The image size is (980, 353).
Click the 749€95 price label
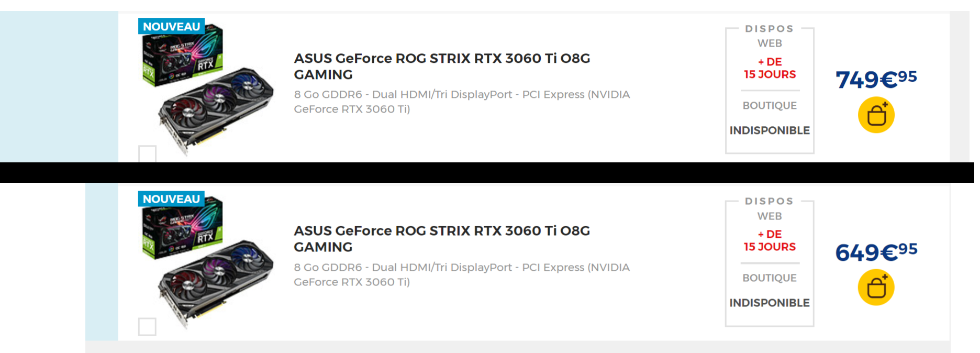876,79
